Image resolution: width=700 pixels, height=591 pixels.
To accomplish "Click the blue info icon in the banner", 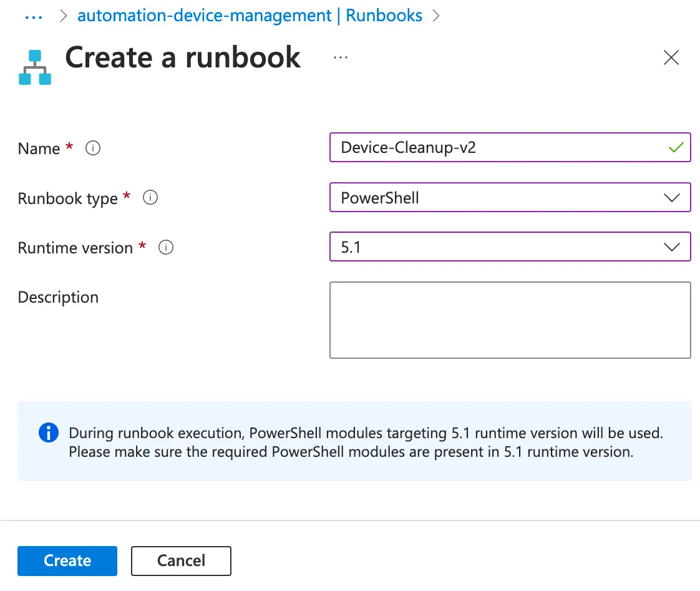I will [x=48, y=432].
